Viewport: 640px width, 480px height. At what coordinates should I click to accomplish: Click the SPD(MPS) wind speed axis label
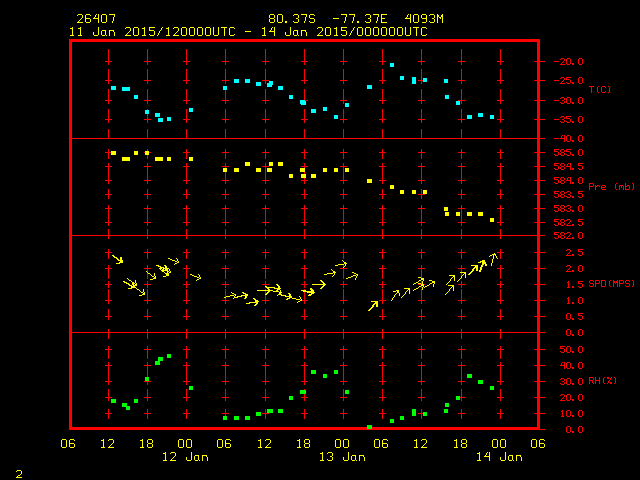611,284
